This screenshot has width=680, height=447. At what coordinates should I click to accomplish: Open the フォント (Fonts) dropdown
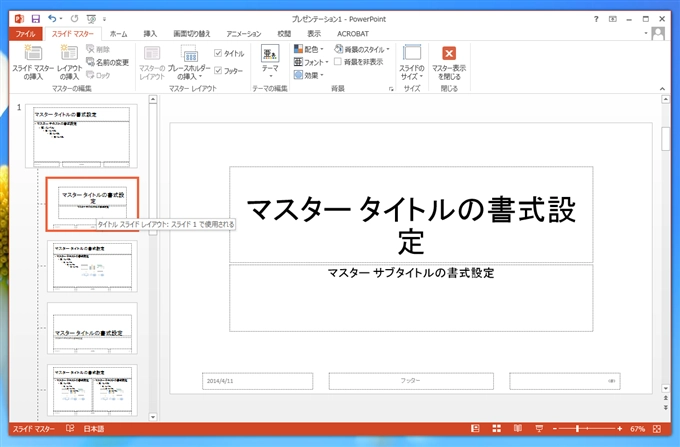pyautogui.click(x=311, y=62)
